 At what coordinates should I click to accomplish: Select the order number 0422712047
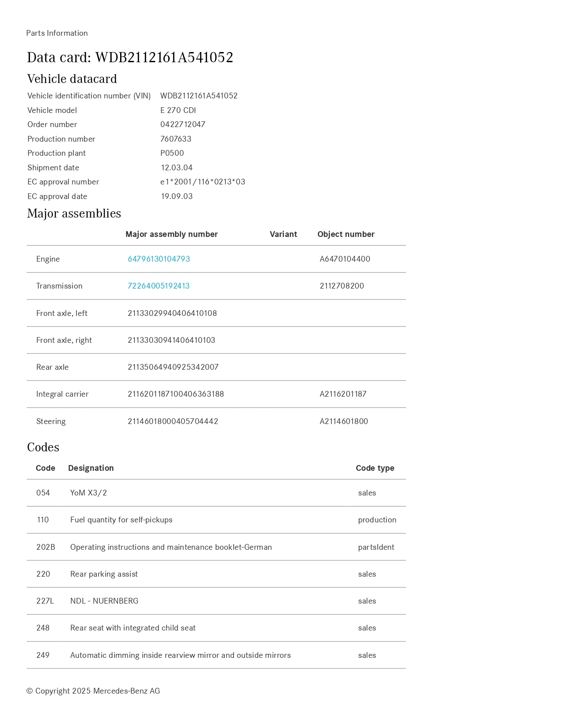click(183, 124)
